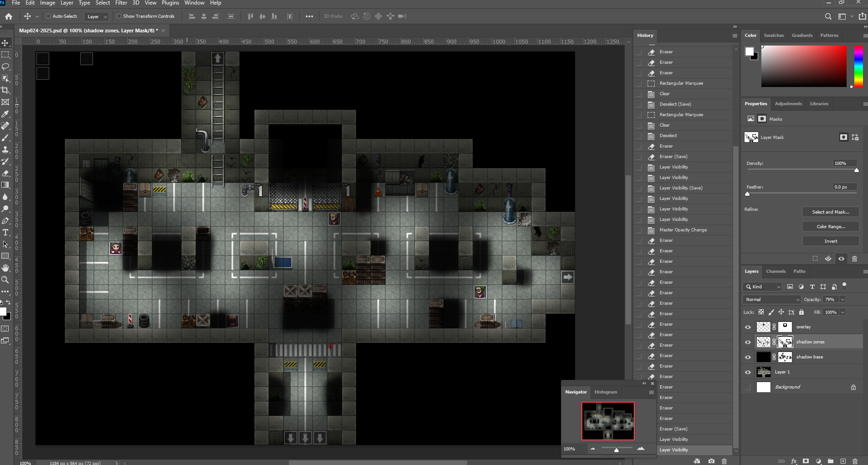Open the Plugins menu
This screenshot has width=868, height=465.
tap(170, 3)
